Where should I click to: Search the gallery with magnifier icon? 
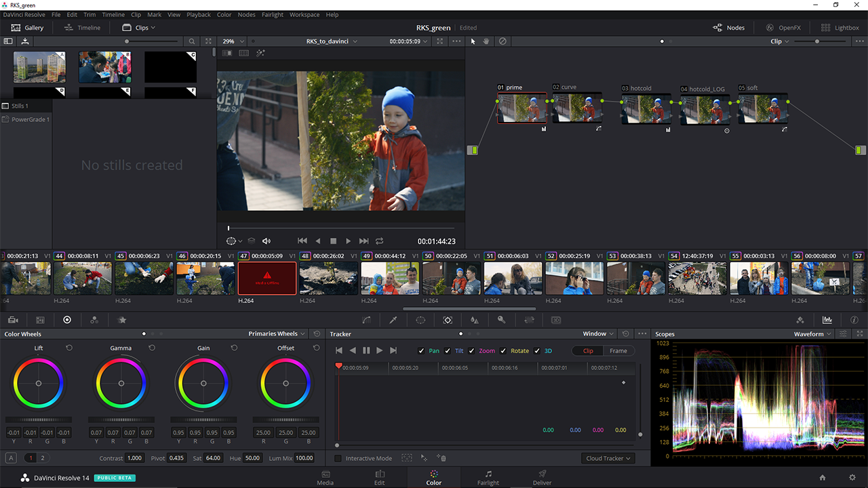point(192,41)
